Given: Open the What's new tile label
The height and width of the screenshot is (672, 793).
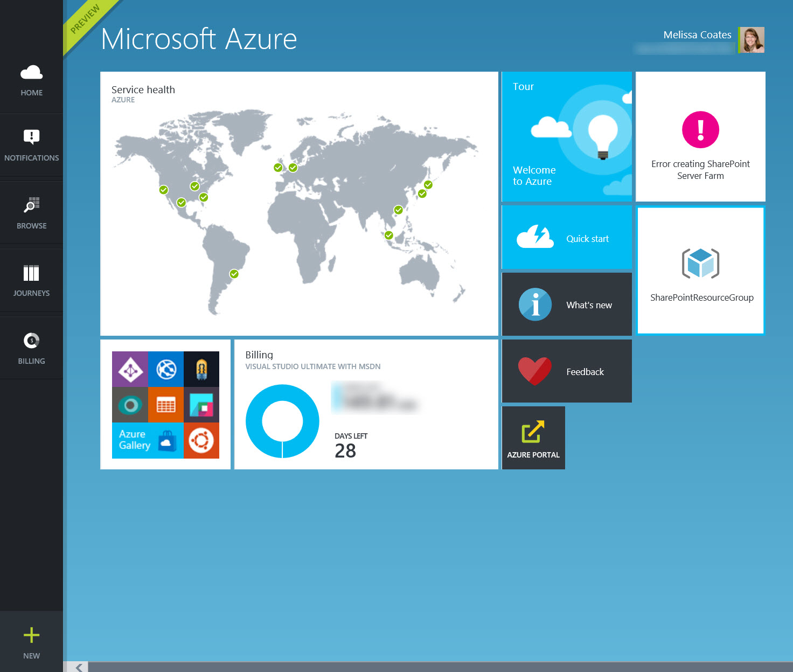Looking at the screenshot, I should click(589, 305).
